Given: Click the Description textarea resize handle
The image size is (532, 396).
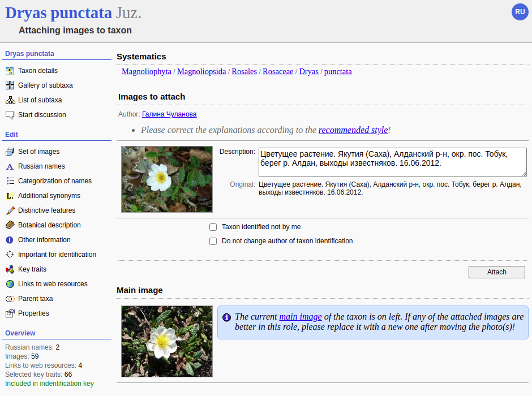Looking at the screenshot, I should point(524,174).
